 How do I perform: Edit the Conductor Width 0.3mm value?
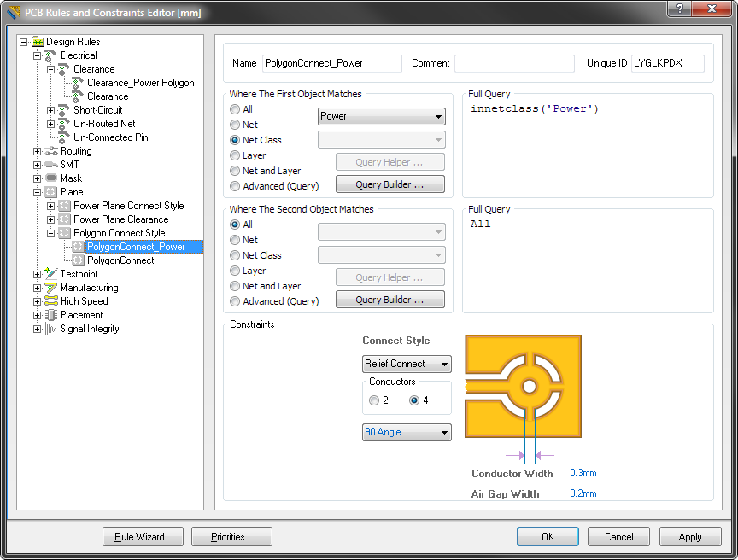tap(583, 473)
